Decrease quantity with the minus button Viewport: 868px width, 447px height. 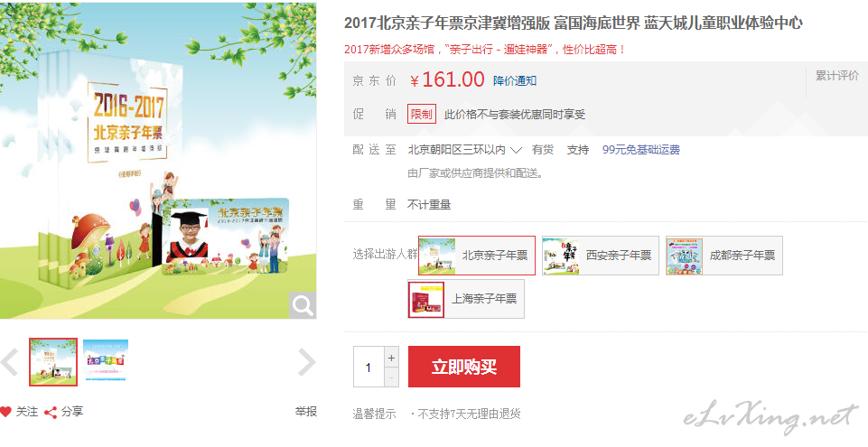coord(391,377)
